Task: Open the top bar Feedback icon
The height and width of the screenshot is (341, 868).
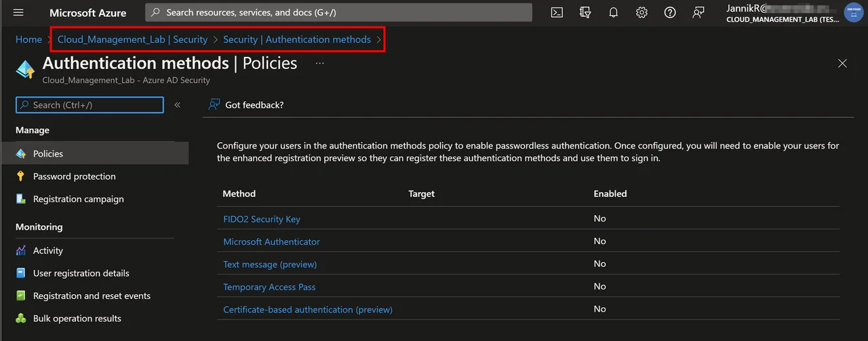Action: [x=698, y=12]
